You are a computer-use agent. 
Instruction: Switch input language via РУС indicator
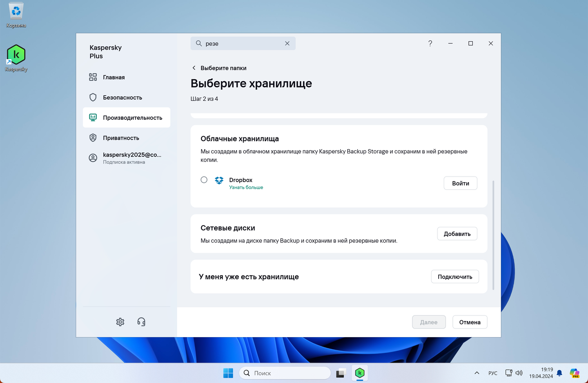coord(493,373)
